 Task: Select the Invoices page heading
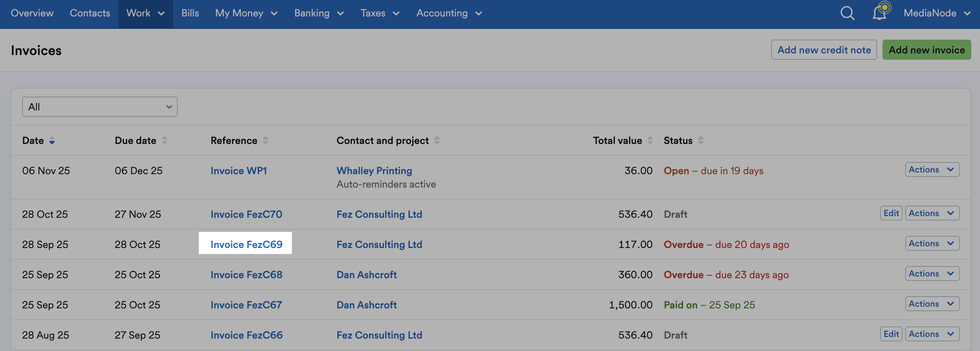click(36, 50)
